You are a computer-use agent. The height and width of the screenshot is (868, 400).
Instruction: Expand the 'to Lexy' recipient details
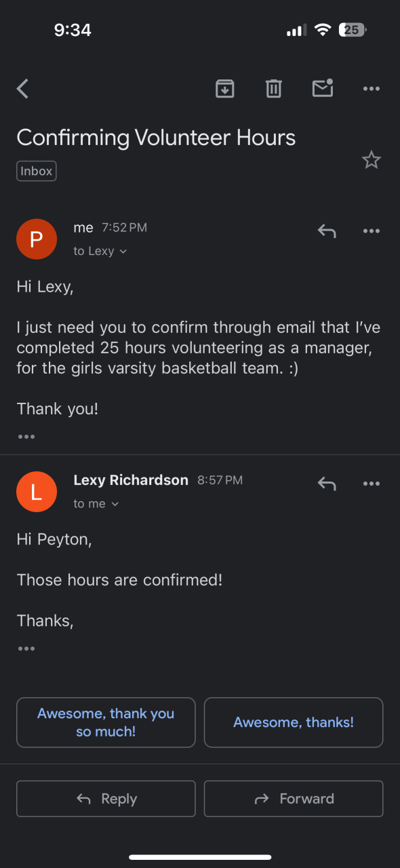click(x=100, y=251)
